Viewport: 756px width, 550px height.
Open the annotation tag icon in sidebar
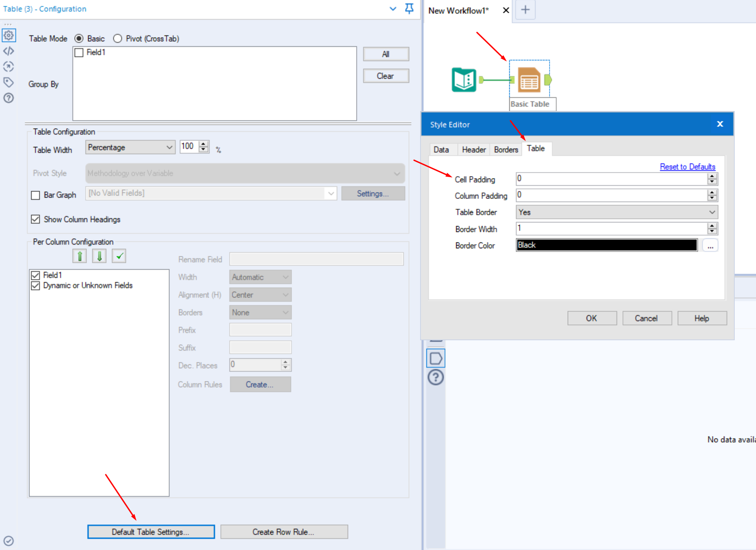(9, 82)
